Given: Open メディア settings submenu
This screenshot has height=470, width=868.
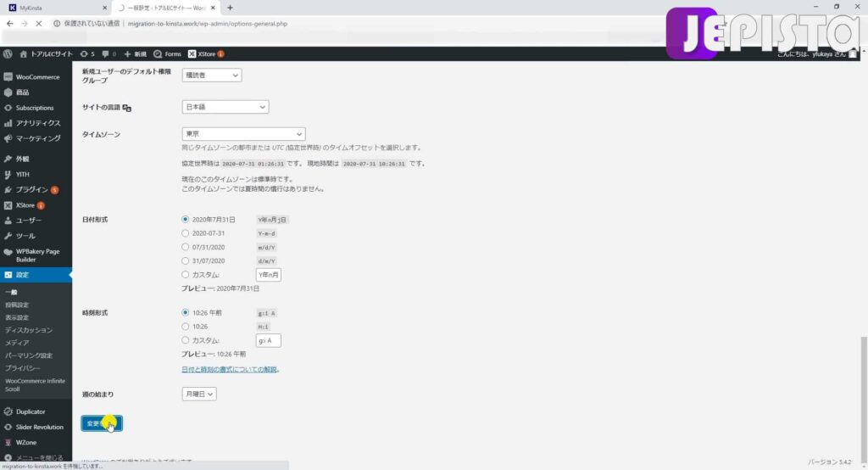Looking at the screenshot, I should click(x=17, y=343).
